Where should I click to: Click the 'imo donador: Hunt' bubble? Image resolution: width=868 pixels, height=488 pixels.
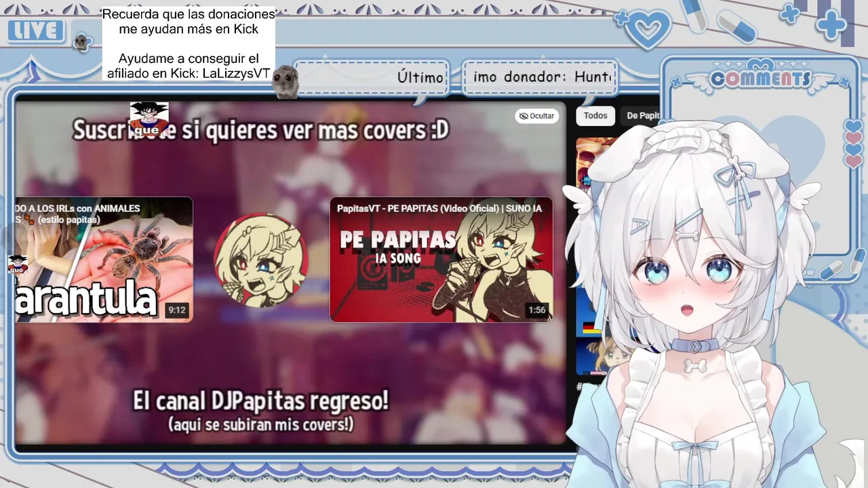tap(540, 77)
